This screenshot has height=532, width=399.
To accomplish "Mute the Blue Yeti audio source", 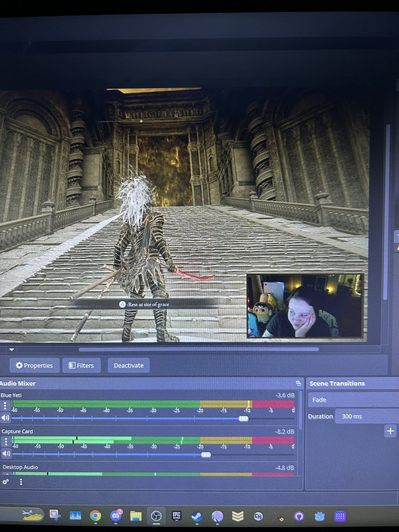I will [x=6, y=418].
